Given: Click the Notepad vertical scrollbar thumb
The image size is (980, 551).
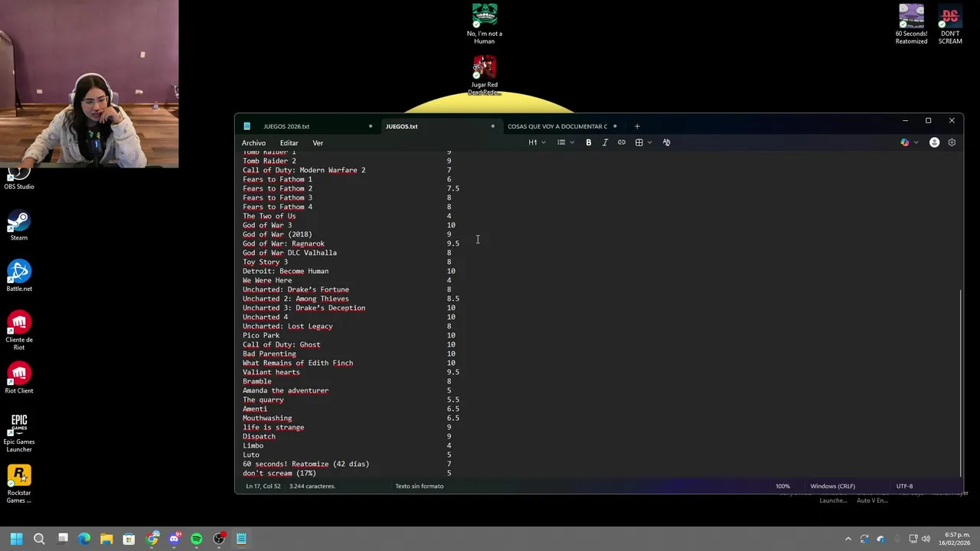Looking at the screenshot, I should [x=960, y=383].
